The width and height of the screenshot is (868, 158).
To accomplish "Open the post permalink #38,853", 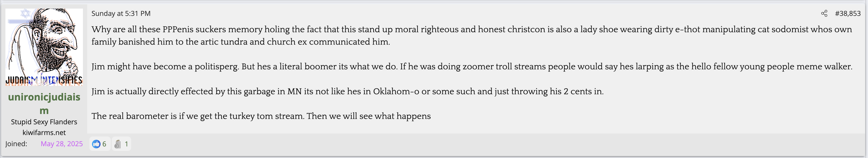I will pyautogui.click(x=848, y=14).
